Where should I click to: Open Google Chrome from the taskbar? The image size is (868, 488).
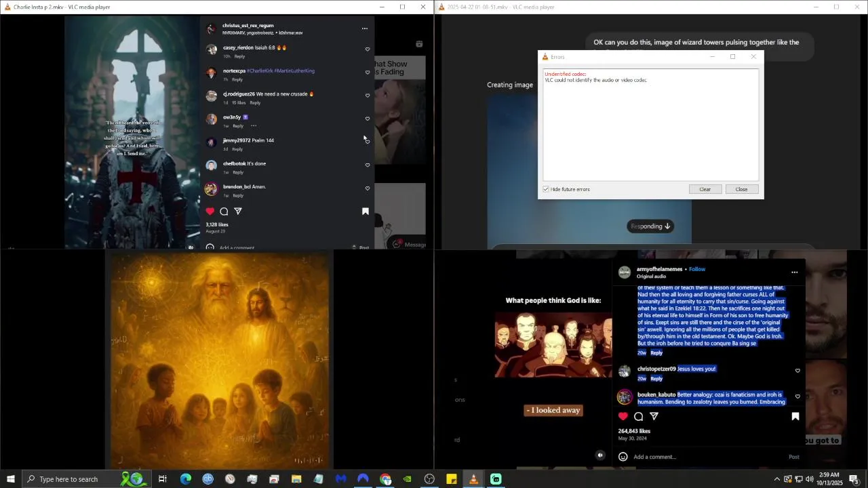(385, 479)
